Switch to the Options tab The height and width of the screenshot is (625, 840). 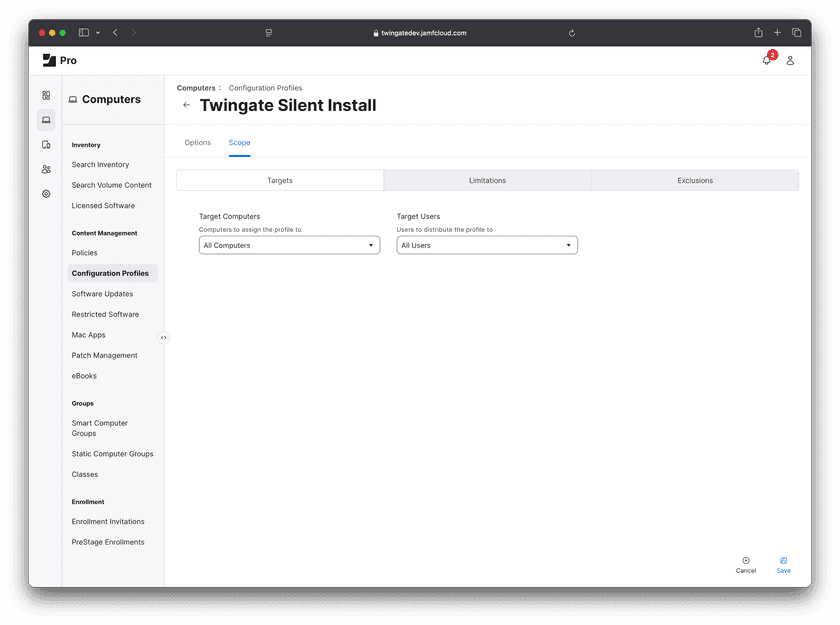tap(198, 143)
